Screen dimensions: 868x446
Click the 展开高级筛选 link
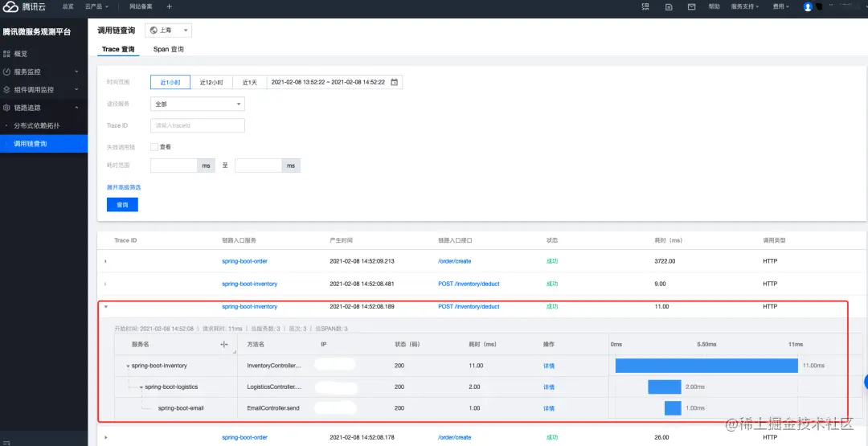(x=124, y=187)
